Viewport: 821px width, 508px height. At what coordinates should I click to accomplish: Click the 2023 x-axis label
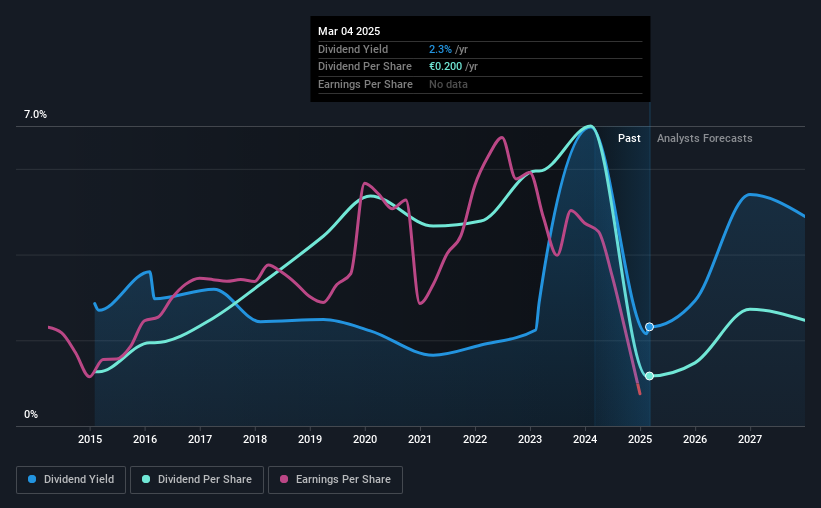530,439
